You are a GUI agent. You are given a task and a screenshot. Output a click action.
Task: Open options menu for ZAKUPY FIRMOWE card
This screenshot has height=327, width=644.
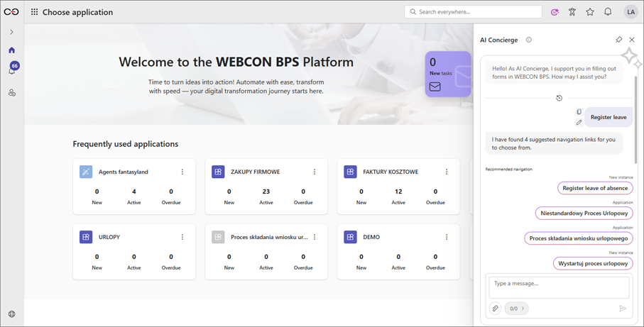point(315,172)
